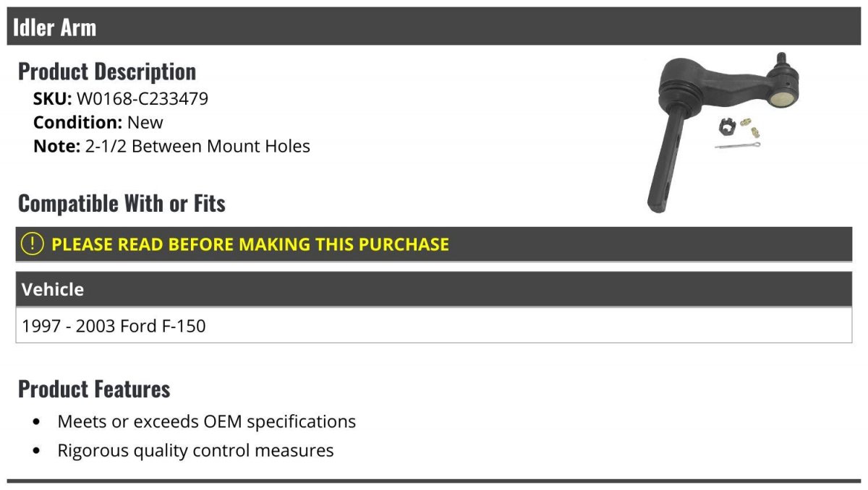Click the Condition: New line

(x=98, y=122)
